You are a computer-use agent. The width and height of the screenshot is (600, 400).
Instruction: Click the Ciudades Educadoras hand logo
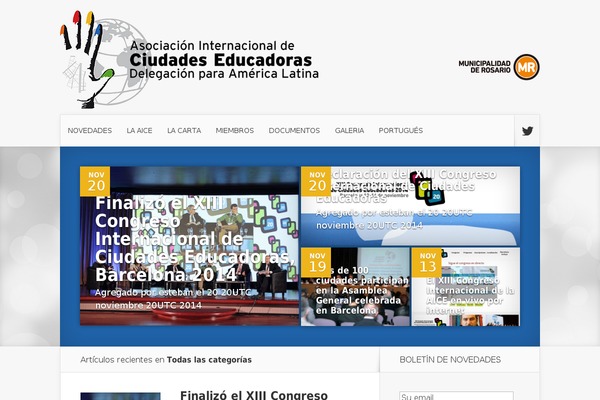(106, 60)
